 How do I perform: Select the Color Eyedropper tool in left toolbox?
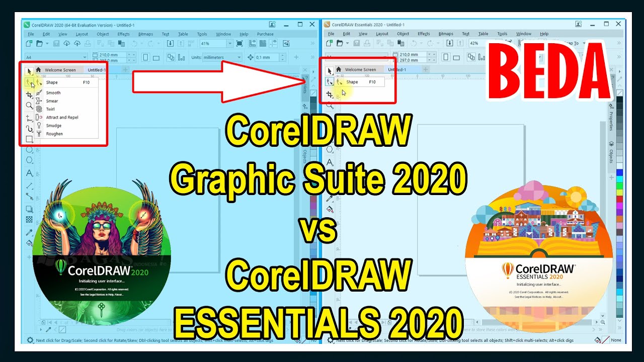pyautogui.click(x=29, y=232)
